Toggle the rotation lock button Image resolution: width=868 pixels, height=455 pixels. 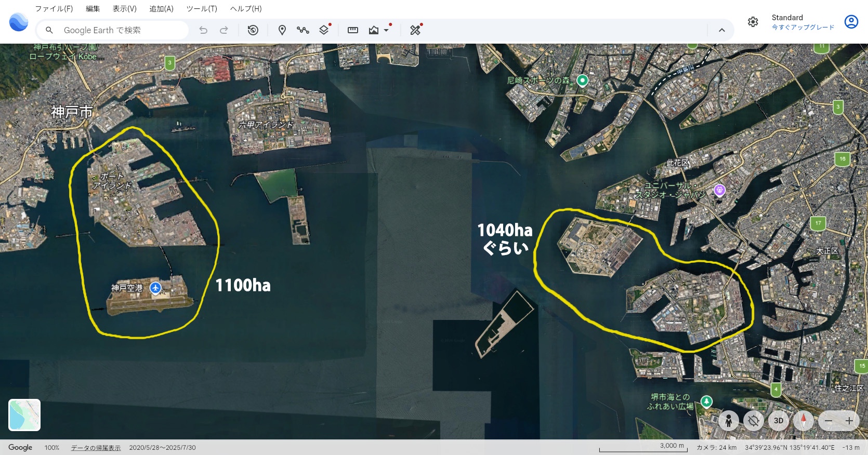(753, 421)
